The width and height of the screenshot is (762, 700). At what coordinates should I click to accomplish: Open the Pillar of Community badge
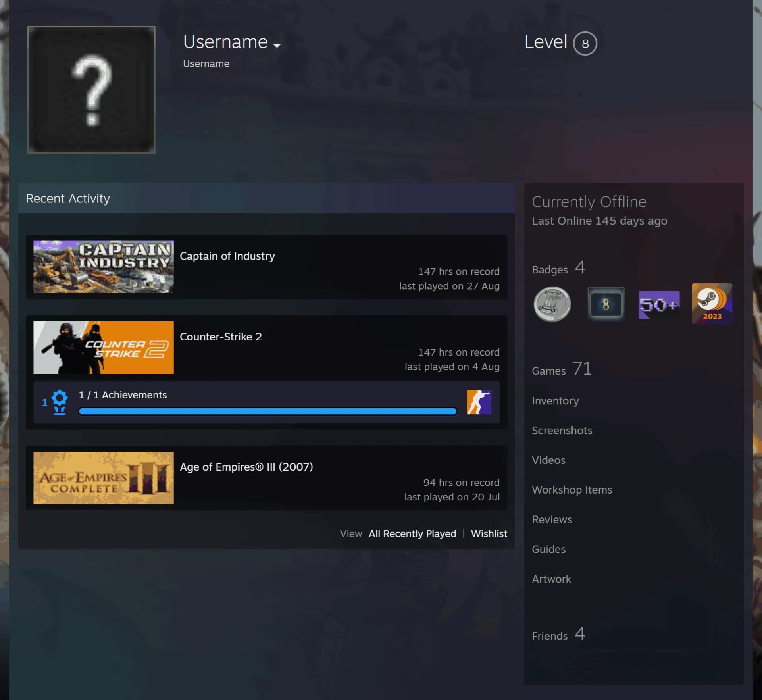click(x=552, y=304)
